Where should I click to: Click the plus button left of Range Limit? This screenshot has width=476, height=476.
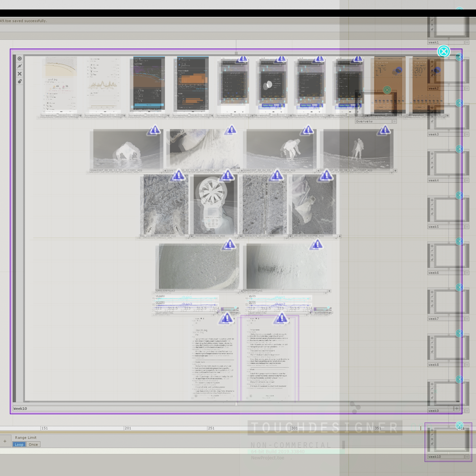pyautogui.click(x=5, y=441)
